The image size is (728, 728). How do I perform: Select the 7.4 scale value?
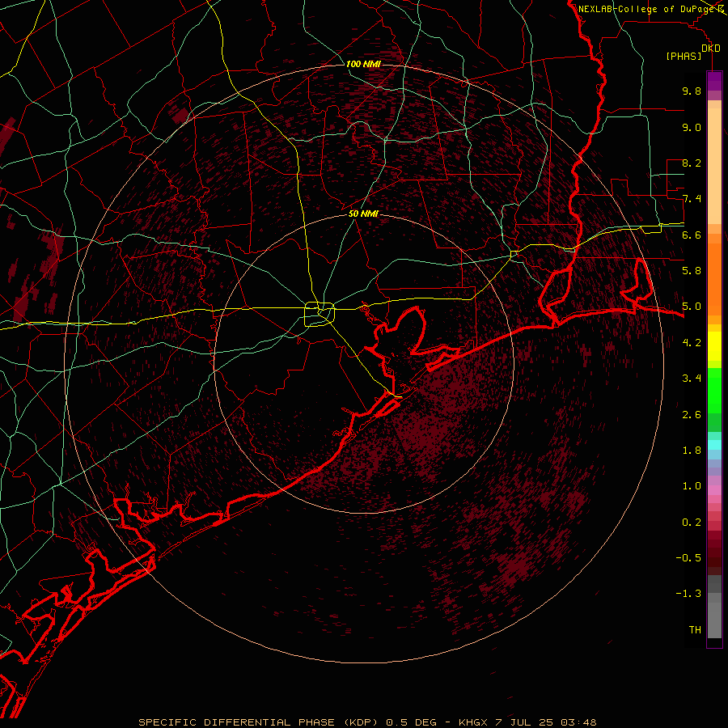coord(692,199)
